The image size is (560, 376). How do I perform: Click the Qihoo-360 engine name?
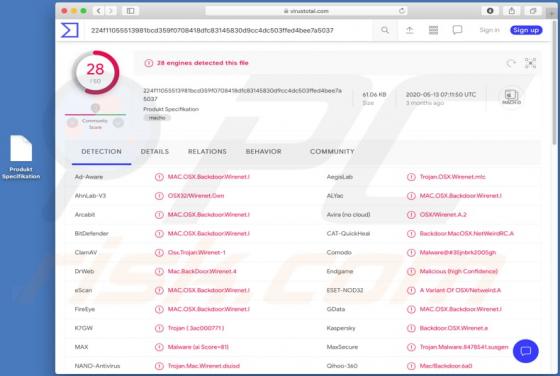pos(342,366)
